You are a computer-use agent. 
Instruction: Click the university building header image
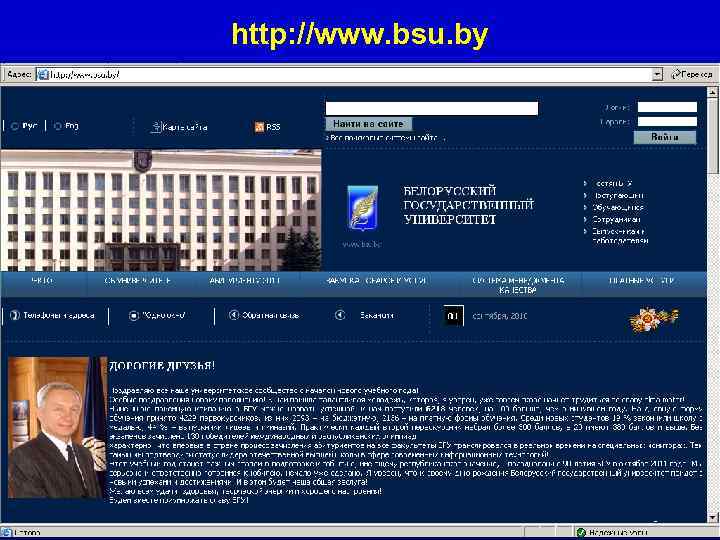click(161, 210)
